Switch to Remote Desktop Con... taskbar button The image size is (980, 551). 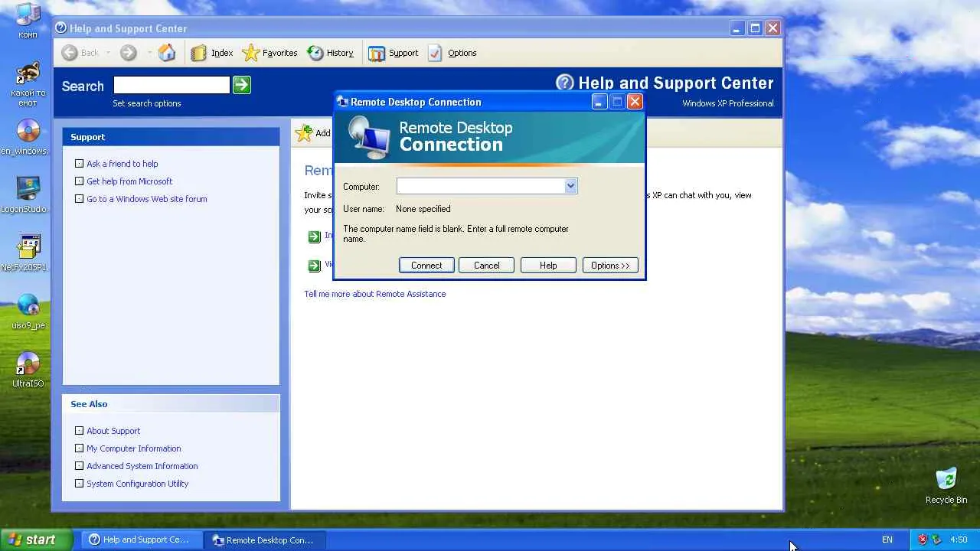tap(265, 540)
